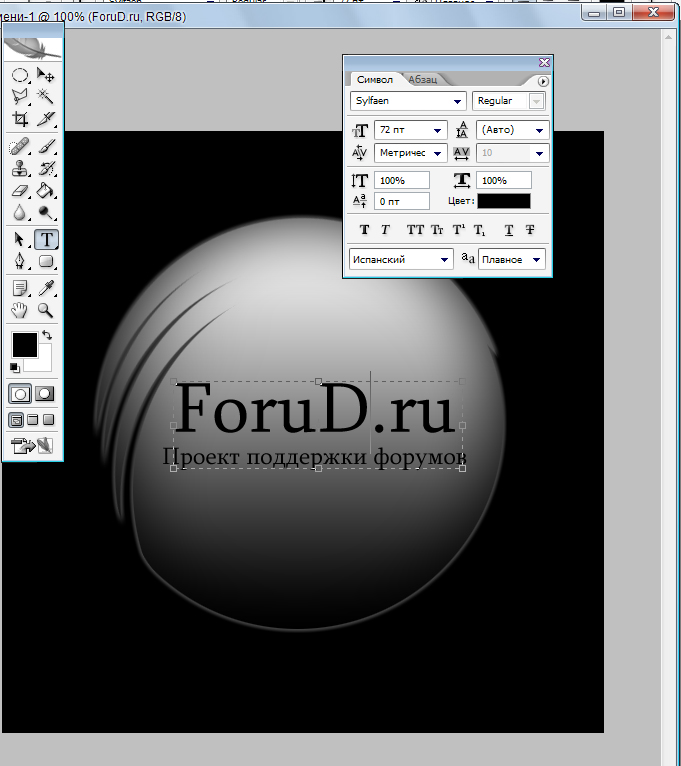The height and width of the screenshot is (766, 681).
Task: Select the Brush tool
Action: tap(46, 146)
